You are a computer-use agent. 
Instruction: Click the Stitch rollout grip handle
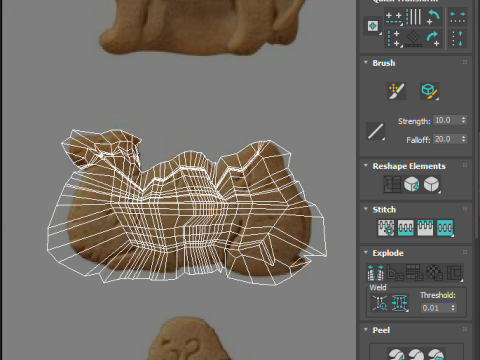pyautogui.click(x=465, y=209)
